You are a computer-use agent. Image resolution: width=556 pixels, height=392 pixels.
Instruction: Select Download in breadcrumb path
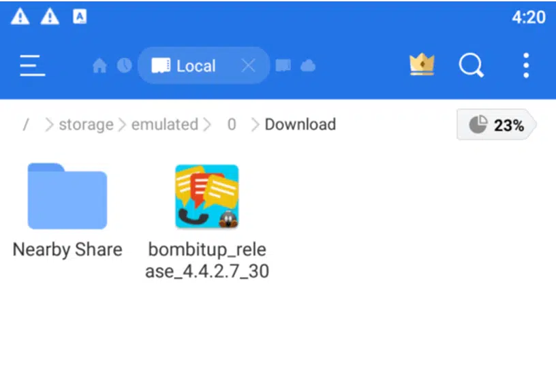(x=300, y=125)
